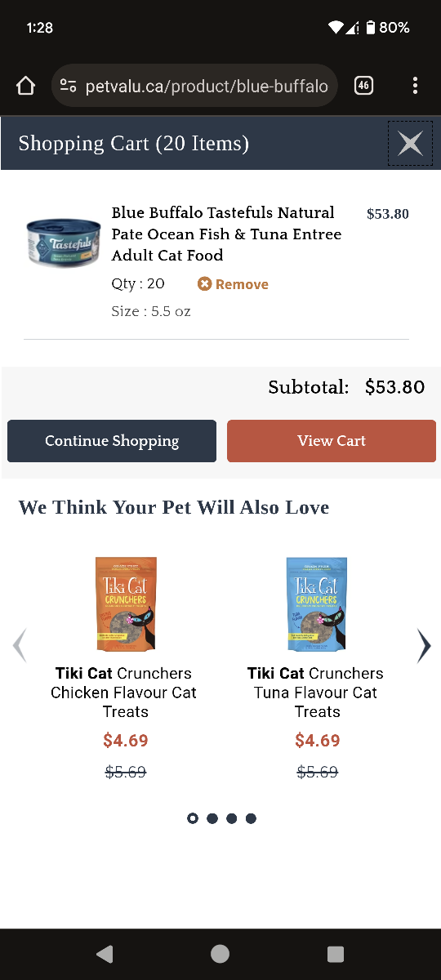Select the third carousel page dot
The image size is (441, 980).
click(x=232, y=818)
